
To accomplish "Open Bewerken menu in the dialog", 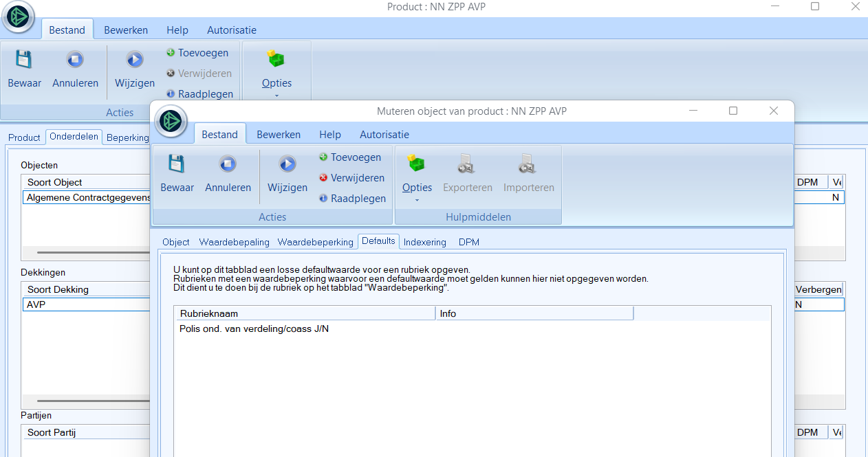I will click(279, 135).
